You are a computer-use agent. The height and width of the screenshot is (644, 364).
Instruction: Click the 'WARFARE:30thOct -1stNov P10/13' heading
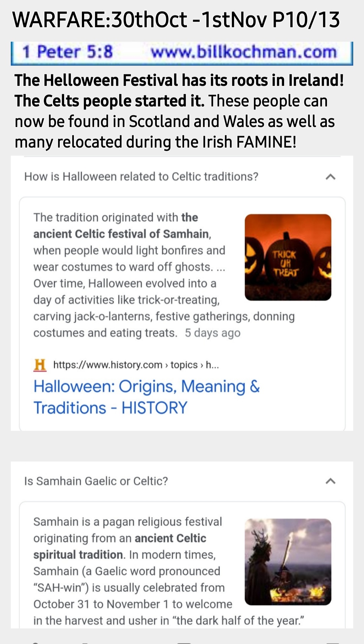click(x=176, y=20)
